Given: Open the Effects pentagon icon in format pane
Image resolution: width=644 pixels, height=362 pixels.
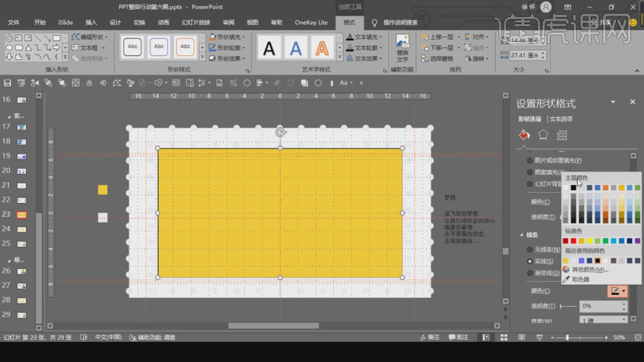Looking at the screenshot, I should 543,135.
